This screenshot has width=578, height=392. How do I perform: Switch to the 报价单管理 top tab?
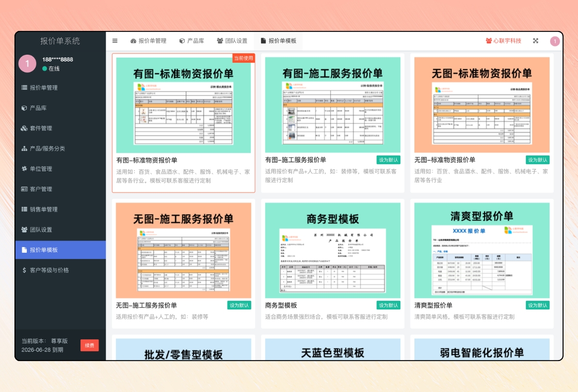[148, 41]
